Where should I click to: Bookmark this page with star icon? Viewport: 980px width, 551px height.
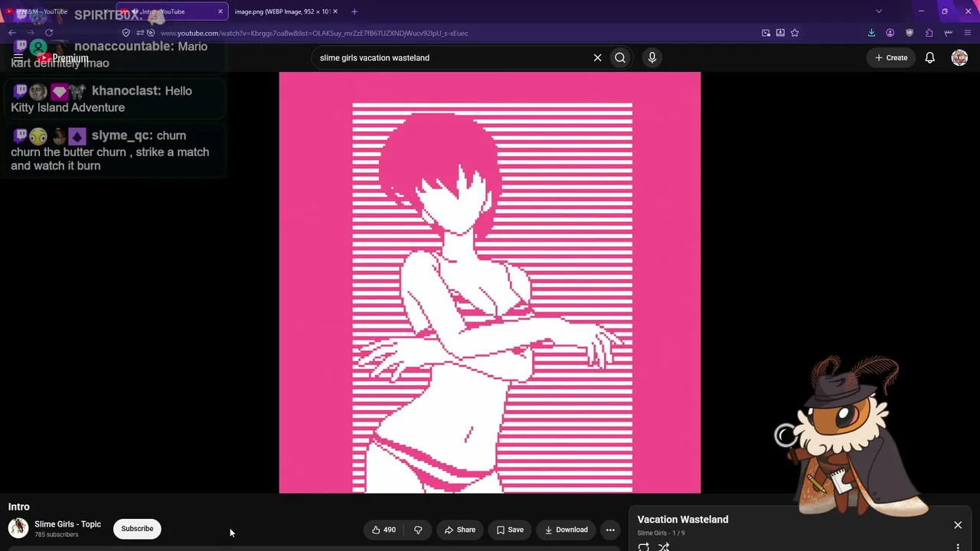click(795, 33)
